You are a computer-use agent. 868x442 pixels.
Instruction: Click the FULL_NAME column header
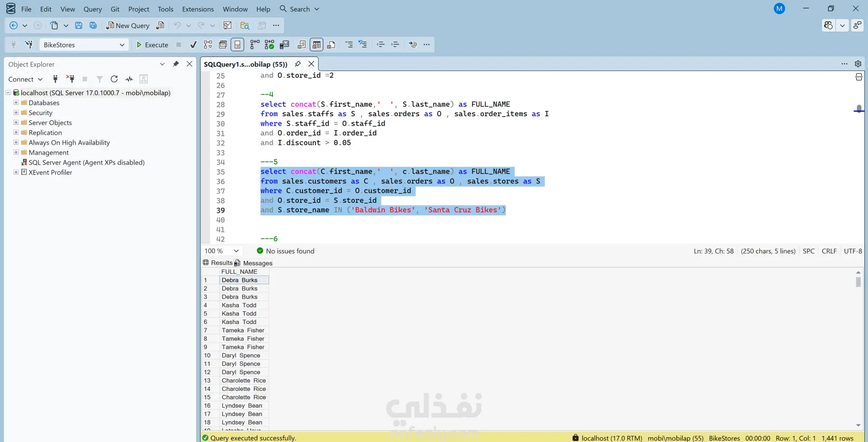tap(244, 272)
